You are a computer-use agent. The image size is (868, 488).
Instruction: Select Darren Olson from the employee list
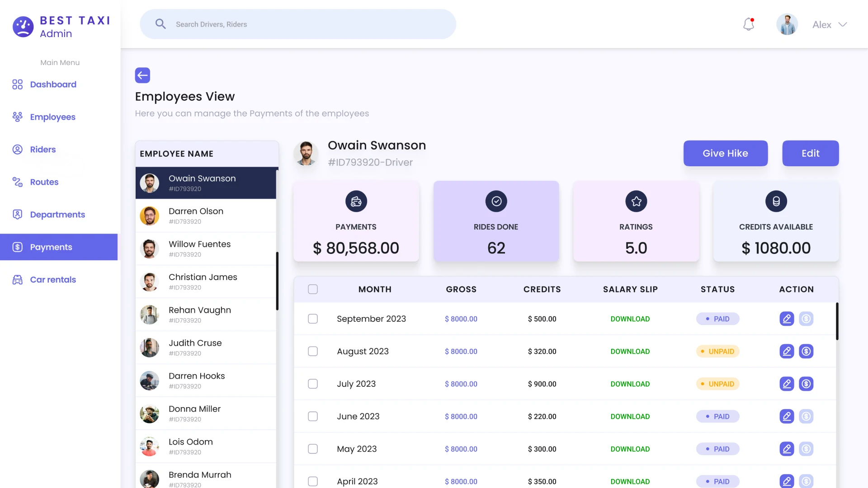pyautogui.click(x=196, y=216)
